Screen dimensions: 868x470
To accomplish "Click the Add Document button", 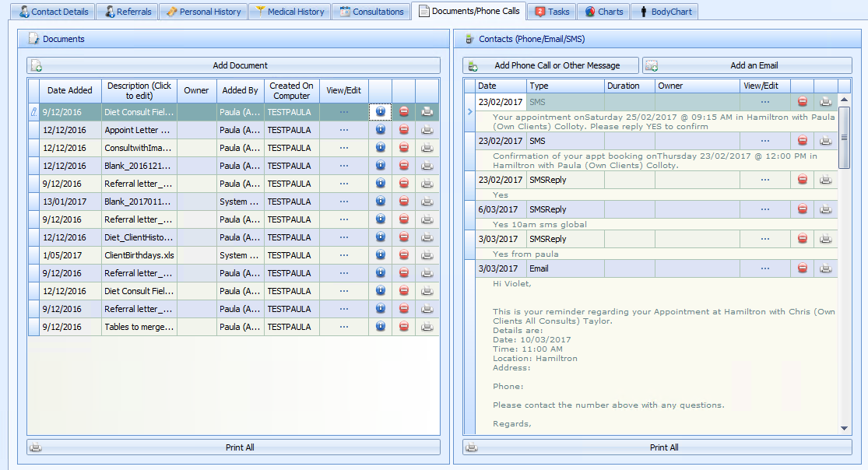I will pos(234,65).
